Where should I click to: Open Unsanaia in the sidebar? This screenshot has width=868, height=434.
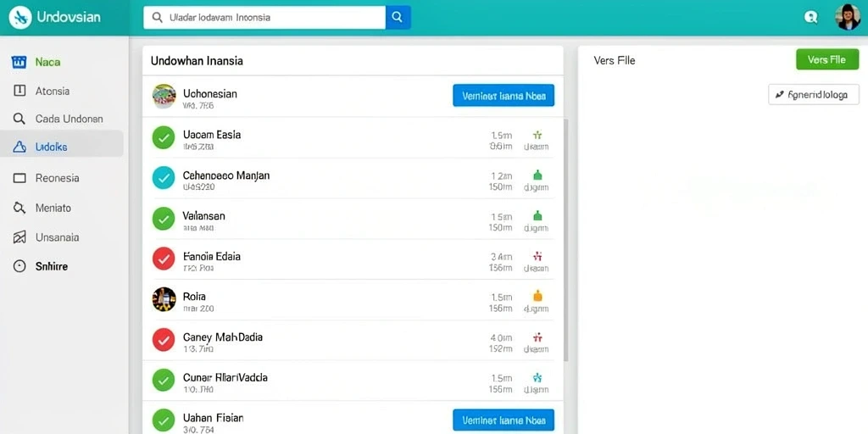tap(57, 237)
